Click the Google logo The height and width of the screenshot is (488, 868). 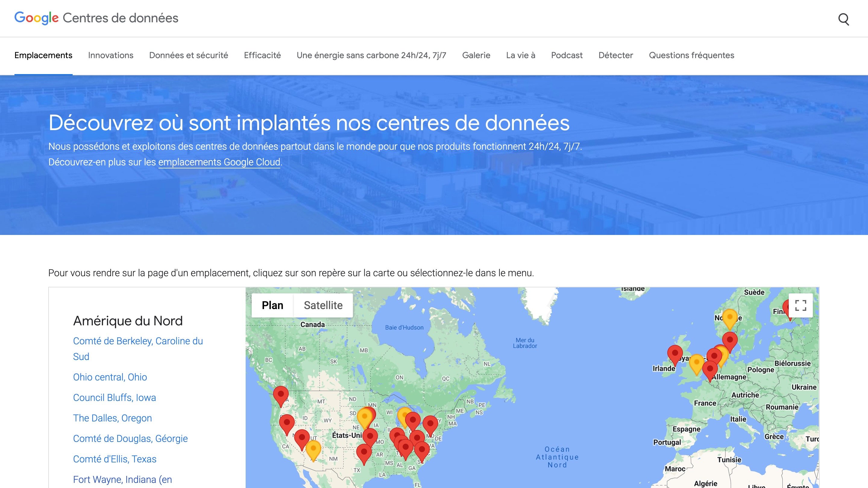click(37, 18)
